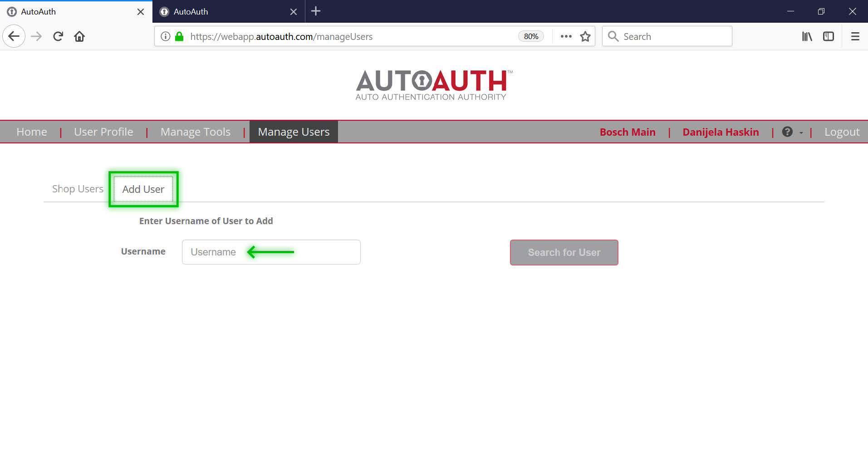Show site information icon in address bar
The height and width of the screenshot is (461, 868).
166,36
